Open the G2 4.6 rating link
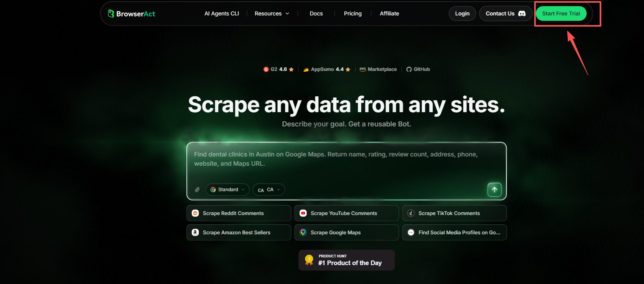This screenshot has width=644, height=284. pyautogui.click(x=278, y=69)
